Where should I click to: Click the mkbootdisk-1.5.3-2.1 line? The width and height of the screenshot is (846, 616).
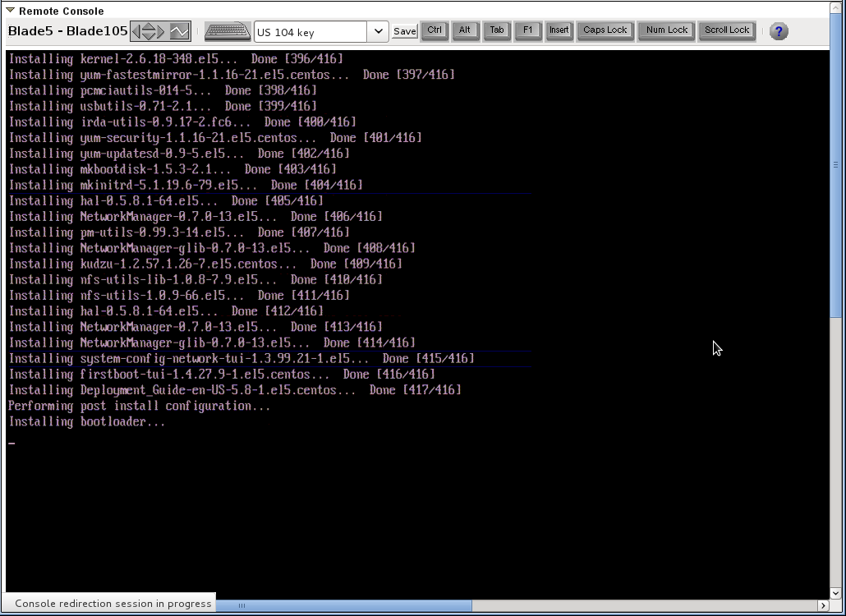coord(172,169)
